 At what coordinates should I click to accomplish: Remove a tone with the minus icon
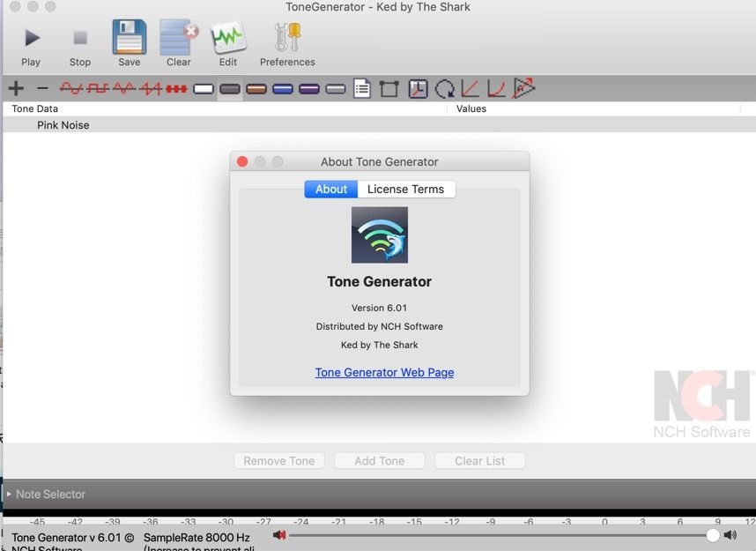tap(42, 88)
